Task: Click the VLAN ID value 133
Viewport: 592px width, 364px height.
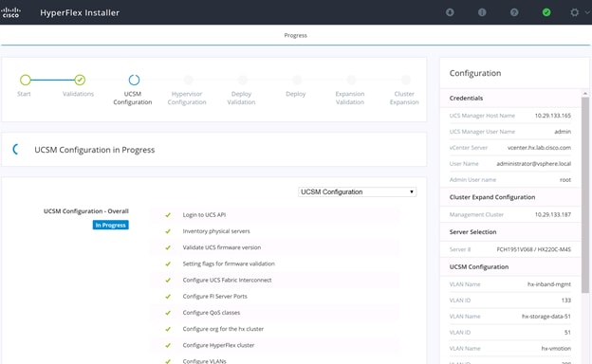Action: click(x=566, y=300)
